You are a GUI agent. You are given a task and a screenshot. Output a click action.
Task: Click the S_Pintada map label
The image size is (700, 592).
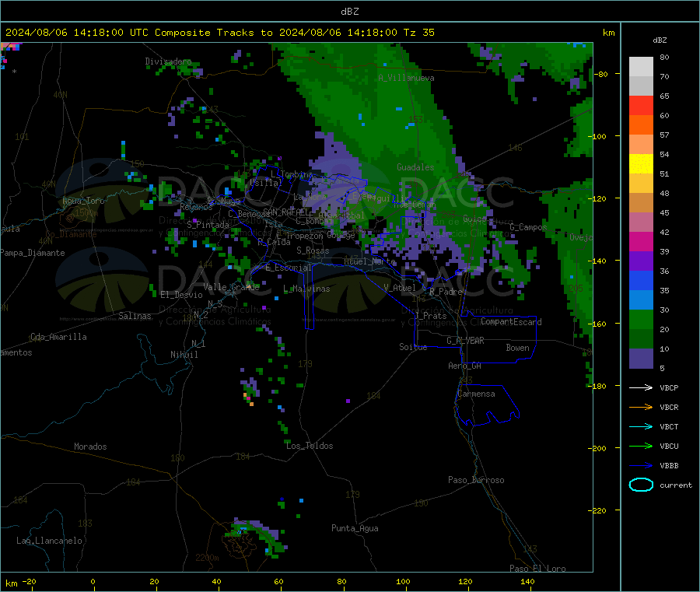click(x=208, y=225)
